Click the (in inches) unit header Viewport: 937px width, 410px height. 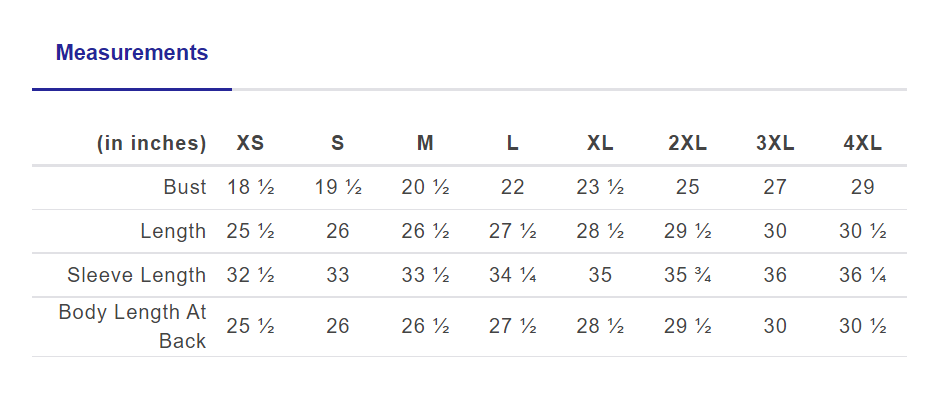click(152, 143)
